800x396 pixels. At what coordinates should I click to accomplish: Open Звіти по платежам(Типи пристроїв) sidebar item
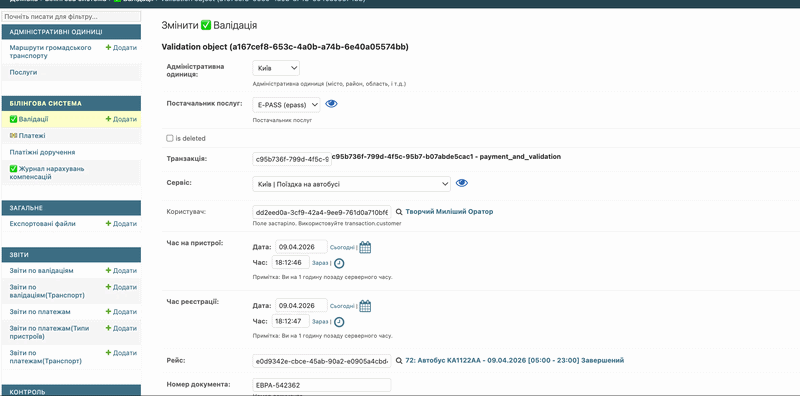click(x=49, y=332)
